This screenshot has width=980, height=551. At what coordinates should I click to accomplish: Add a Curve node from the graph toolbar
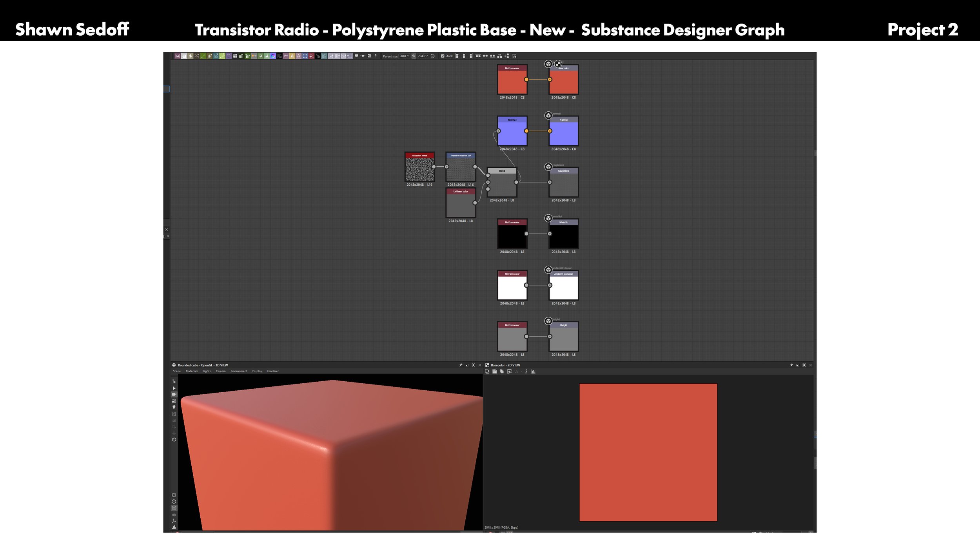203,56
